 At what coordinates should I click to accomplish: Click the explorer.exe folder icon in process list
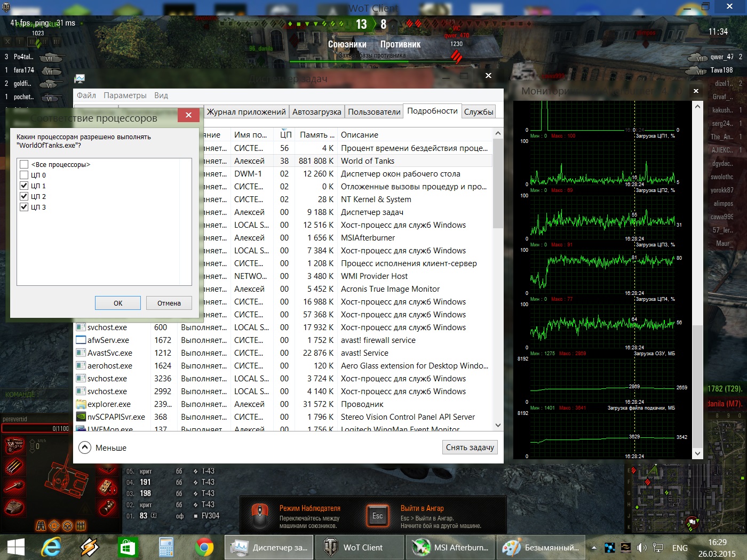click(x=81, y=404)
